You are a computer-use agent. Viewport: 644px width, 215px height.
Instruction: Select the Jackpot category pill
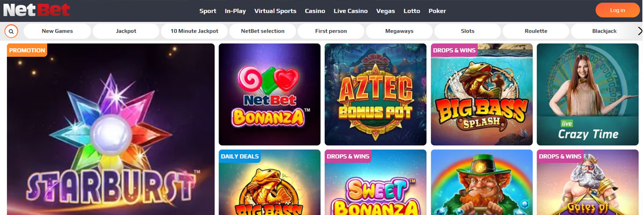coord(126,31)
